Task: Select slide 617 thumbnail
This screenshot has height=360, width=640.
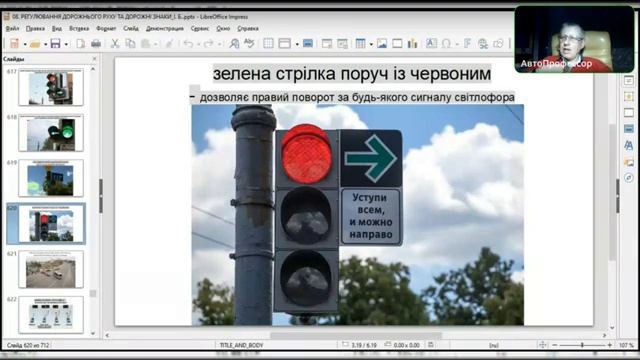Action: (51, 87)
